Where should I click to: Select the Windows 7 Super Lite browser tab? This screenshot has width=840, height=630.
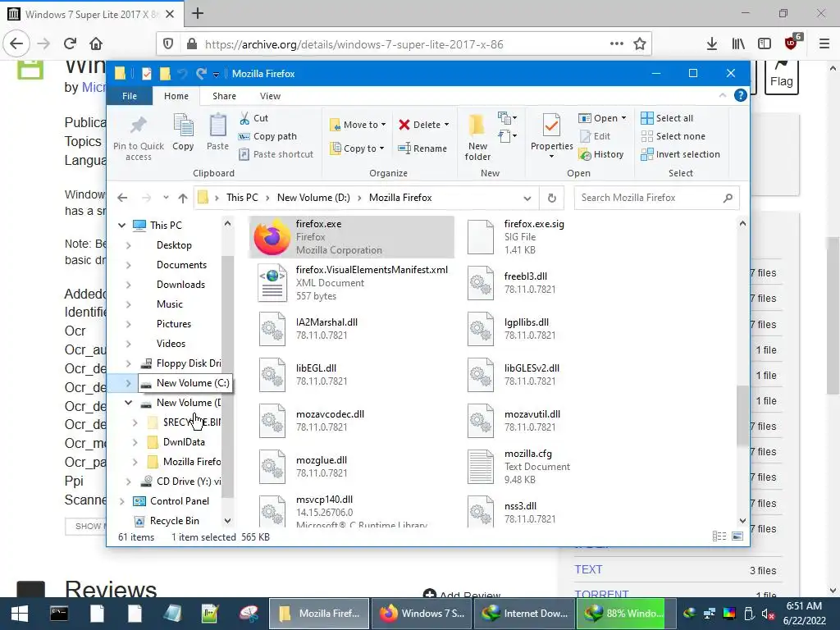92,14
